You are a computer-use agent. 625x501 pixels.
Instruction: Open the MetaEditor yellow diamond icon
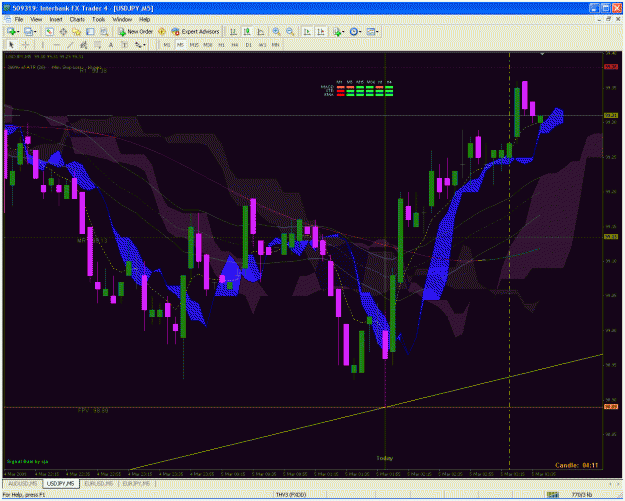[161, 31]
